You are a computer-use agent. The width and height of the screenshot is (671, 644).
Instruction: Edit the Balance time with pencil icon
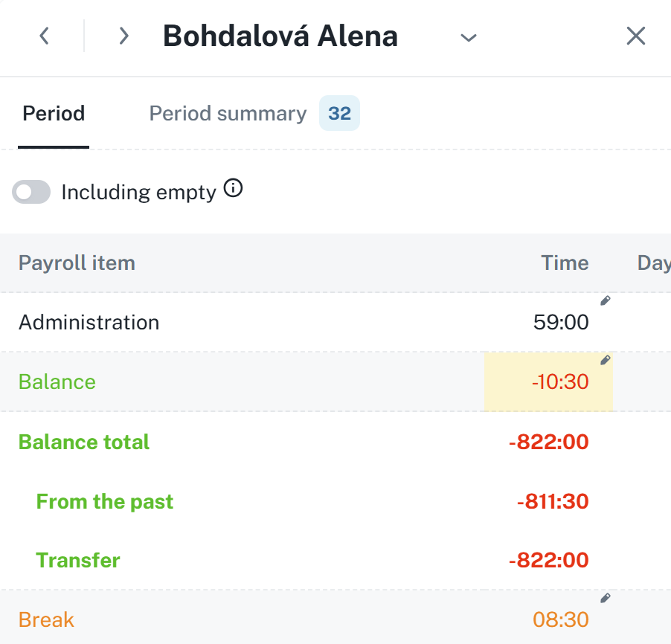tap(606, 360)
